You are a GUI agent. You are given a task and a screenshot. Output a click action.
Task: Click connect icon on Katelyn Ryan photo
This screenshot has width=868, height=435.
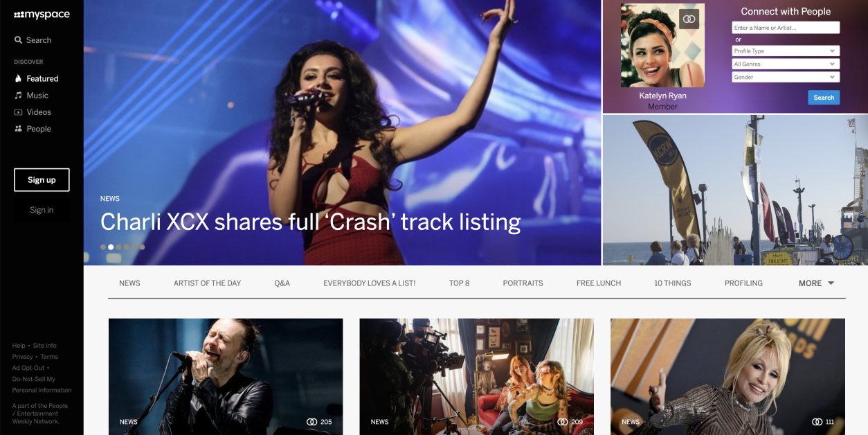pyautogui.click(x=689, y=19)
